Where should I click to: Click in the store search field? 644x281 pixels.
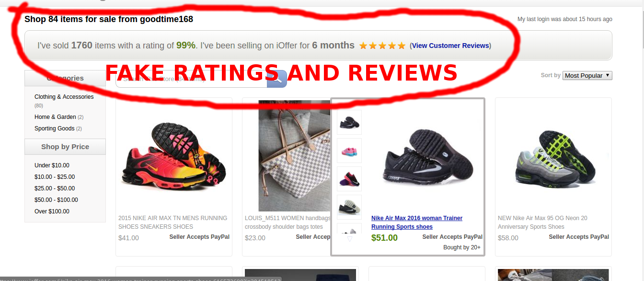click(x=191, y=79)
